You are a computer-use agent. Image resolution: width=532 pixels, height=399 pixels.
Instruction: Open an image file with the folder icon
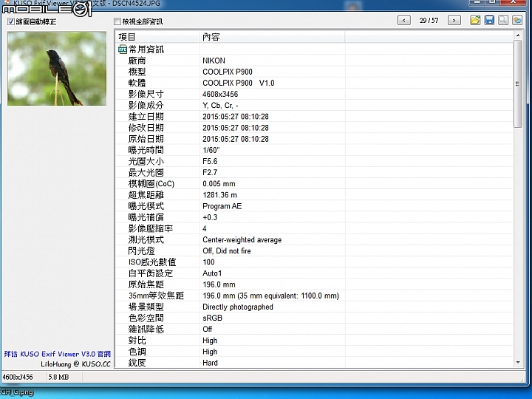click(475, 20)
